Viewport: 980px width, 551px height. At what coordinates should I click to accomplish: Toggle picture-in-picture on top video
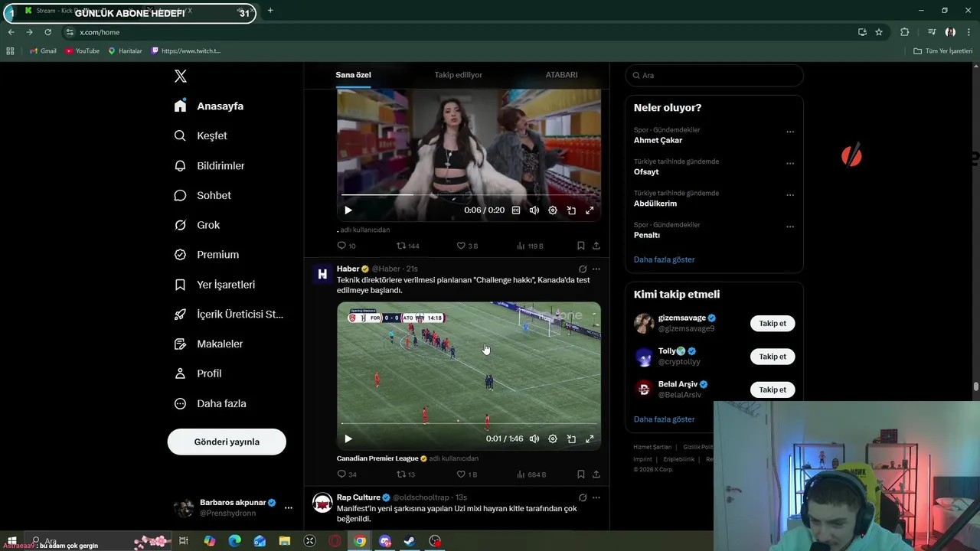pos(571,210)
